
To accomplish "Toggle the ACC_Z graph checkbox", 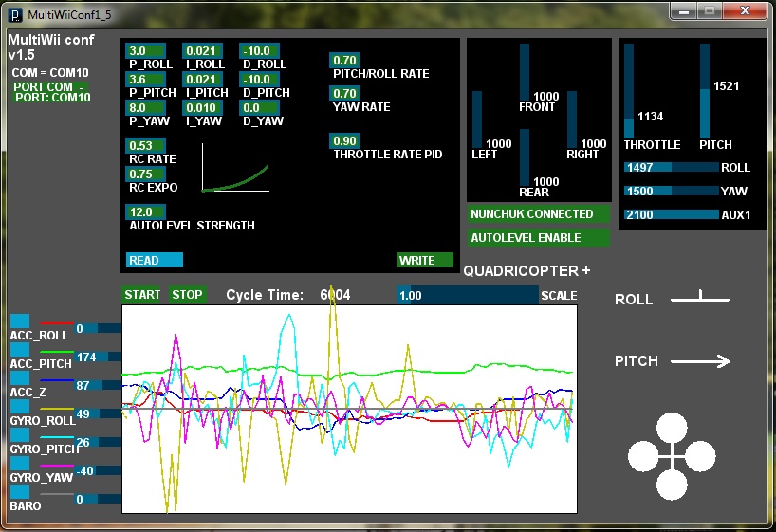I will [x=20, y=377].
